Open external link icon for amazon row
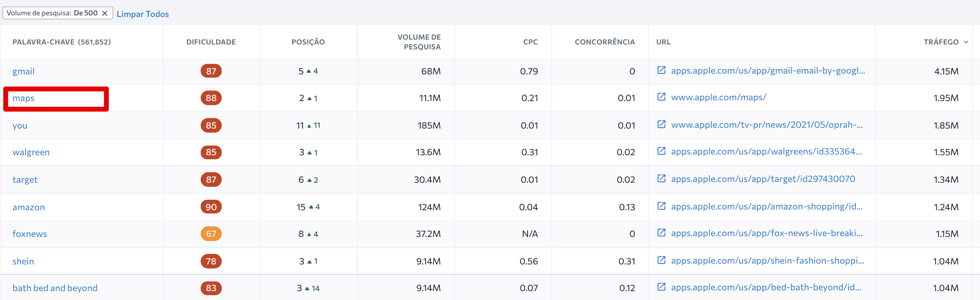 click(661, 206)
